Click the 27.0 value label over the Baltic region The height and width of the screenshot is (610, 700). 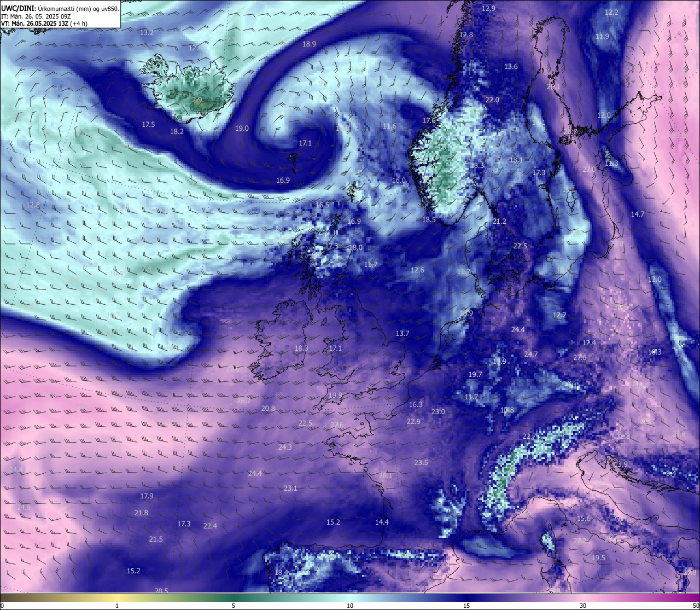click(589, 170)
